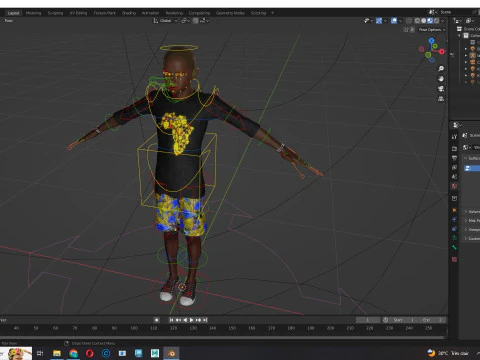
Task: Add a new workspace with plus button
Action: (272, 13)
